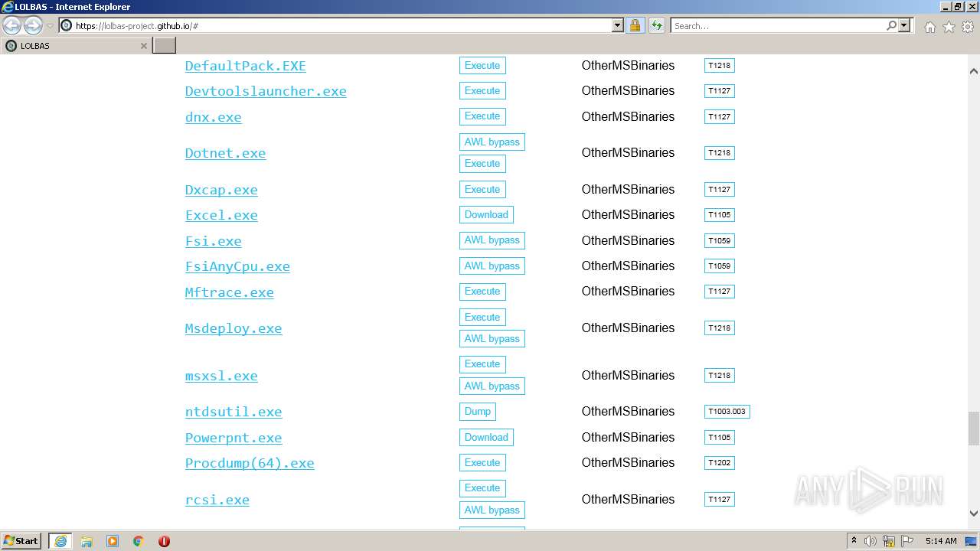Go back with the browser Back arrow
Image resolution: width=980 pixels, height=551 pixels.
(12, 25)
